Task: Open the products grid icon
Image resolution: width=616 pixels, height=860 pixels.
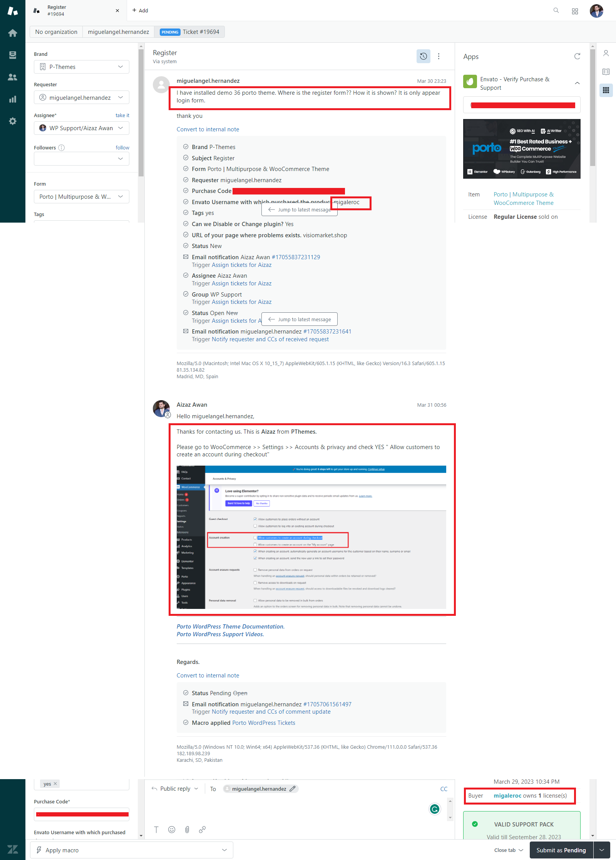Action: (x=575, y=11)
